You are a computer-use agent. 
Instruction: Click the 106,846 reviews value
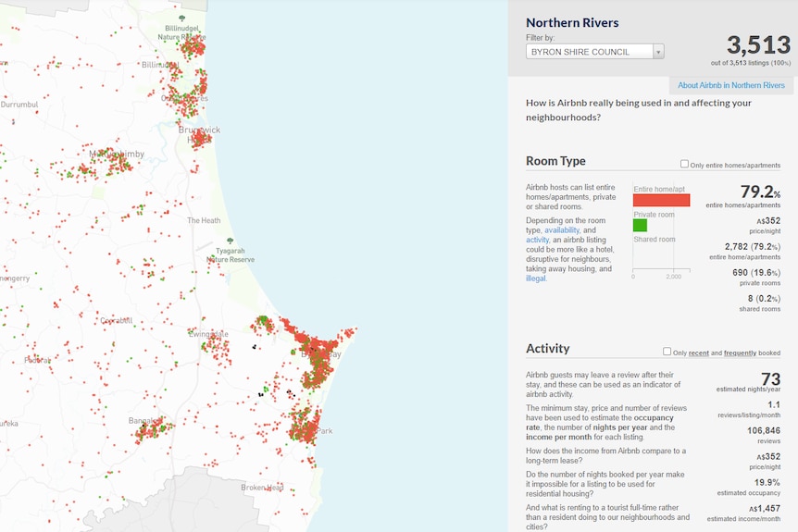click(x=764, y=430)
